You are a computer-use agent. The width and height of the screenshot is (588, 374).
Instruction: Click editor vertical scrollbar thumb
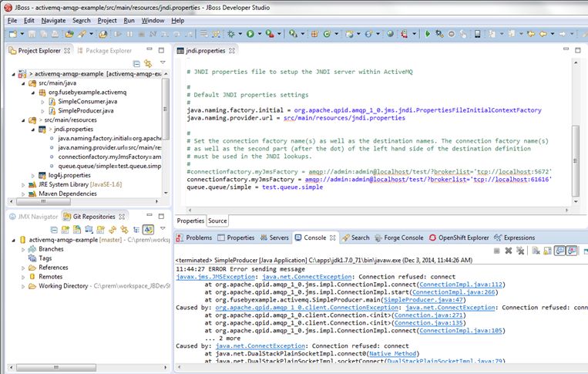tap(576, 160)
